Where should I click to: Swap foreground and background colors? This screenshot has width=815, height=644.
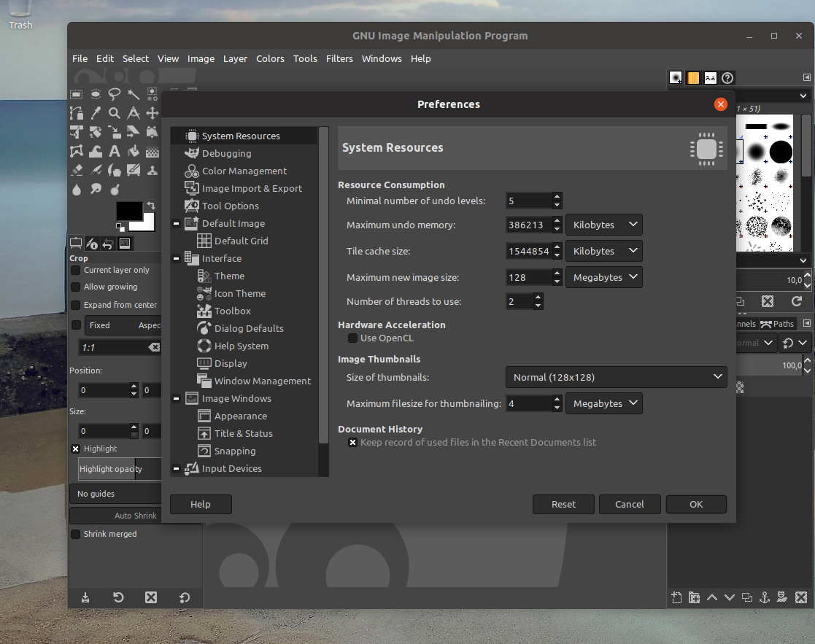[151, 205]
